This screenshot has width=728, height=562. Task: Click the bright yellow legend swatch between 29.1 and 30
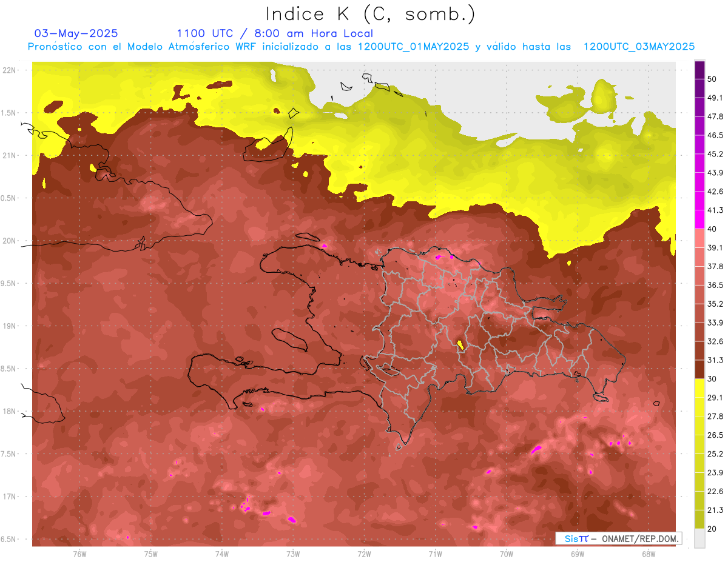(699, 388)
